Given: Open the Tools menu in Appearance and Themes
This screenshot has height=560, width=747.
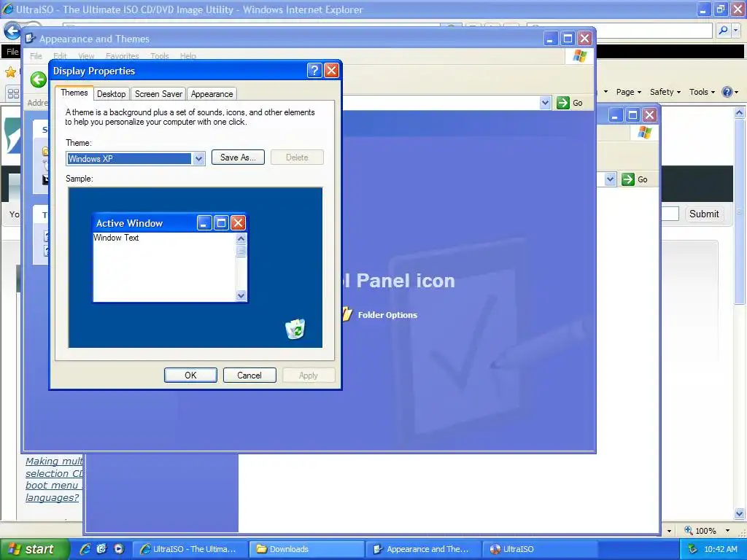Looking at the screenshot, I should point(160,56).
